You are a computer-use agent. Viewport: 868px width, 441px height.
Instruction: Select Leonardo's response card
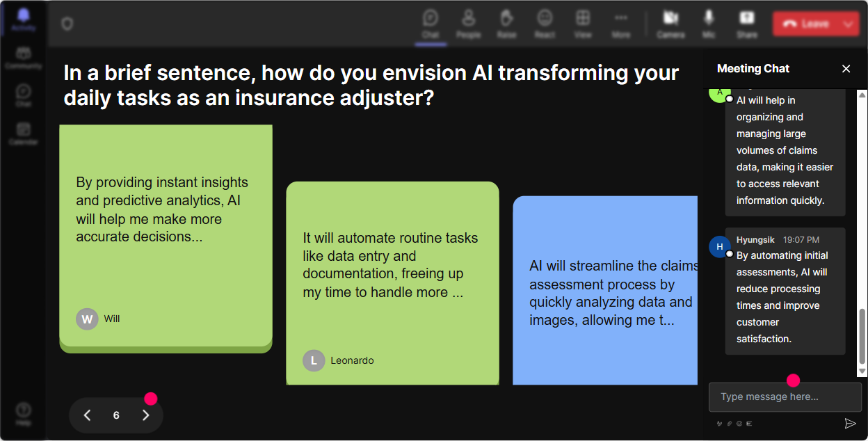pyautogui.click(x=392, y=283)
